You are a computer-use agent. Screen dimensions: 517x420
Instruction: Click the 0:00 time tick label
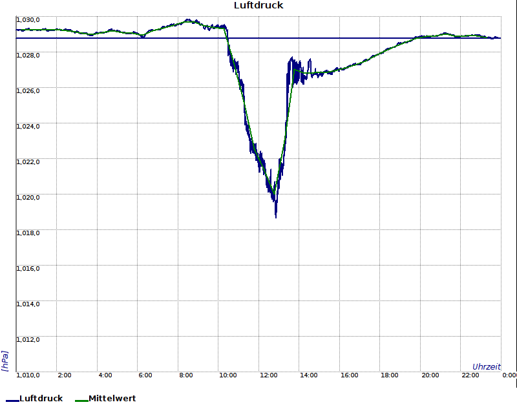coord(509,375)
